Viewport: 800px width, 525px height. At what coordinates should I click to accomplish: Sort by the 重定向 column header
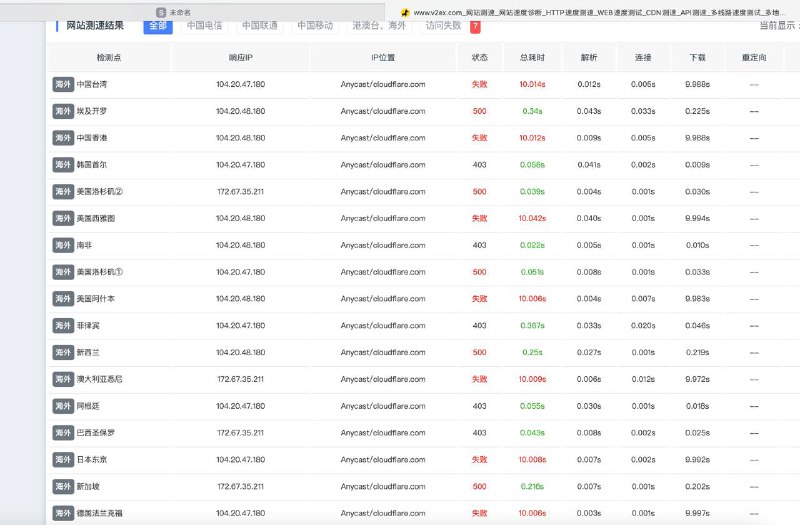(754, 58)
